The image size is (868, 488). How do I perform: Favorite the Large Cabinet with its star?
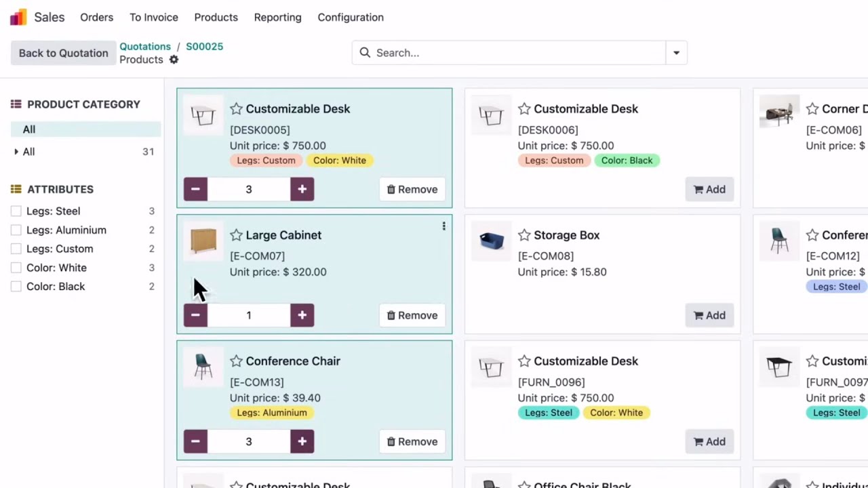[236, 235]
